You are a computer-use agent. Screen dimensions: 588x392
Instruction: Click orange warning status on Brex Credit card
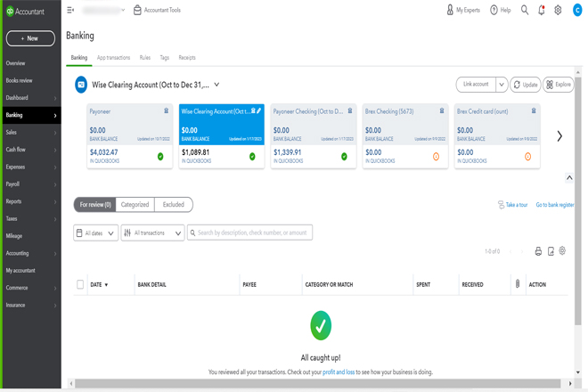[528, 157]
